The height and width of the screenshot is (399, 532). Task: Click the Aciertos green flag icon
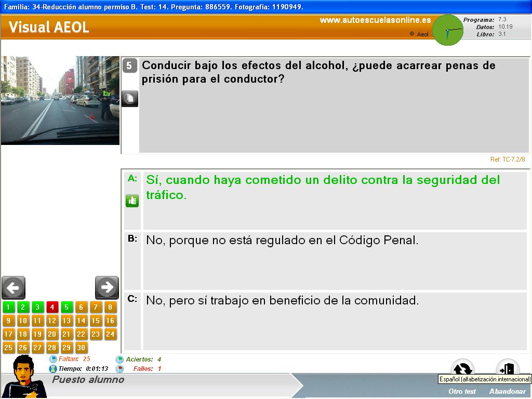point(120,360)
